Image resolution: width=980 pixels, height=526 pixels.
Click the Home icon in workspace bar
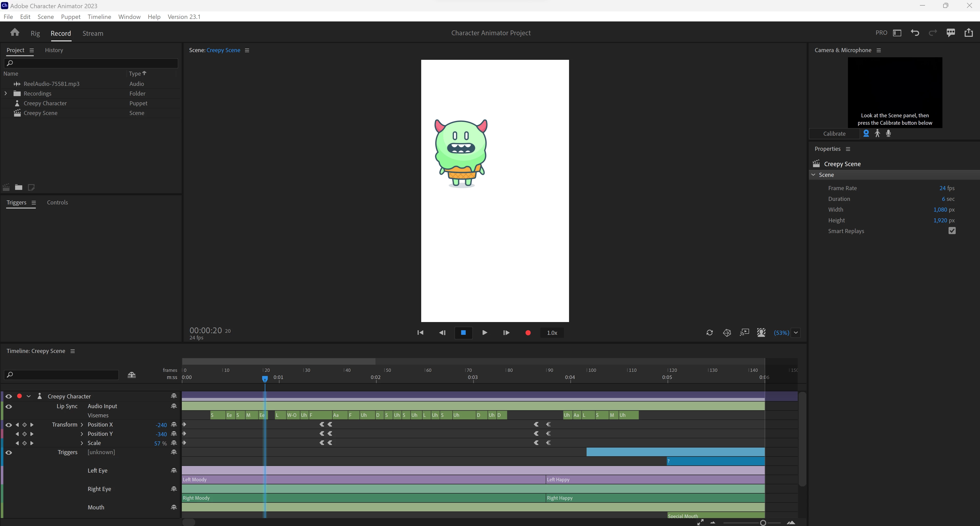tap(15, 33)
